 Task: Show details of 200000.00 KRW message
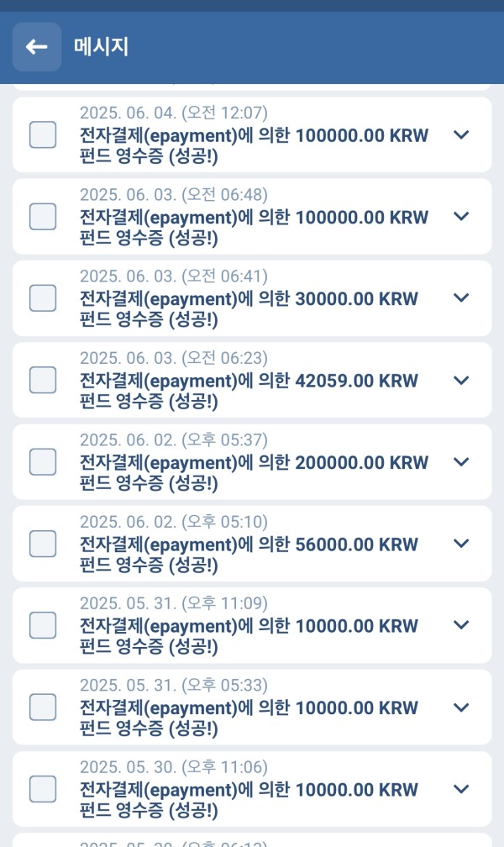point(460,461)
